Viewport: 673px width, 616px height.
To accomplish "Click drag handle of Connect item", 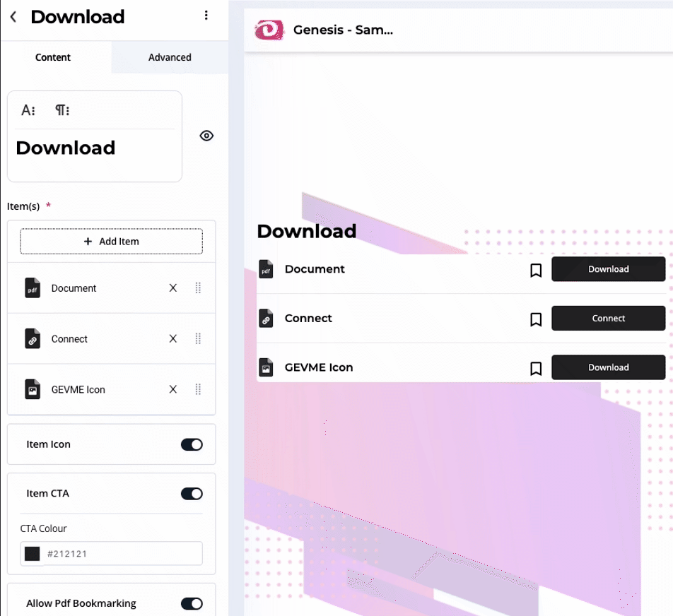I will (x=198, y=339).
